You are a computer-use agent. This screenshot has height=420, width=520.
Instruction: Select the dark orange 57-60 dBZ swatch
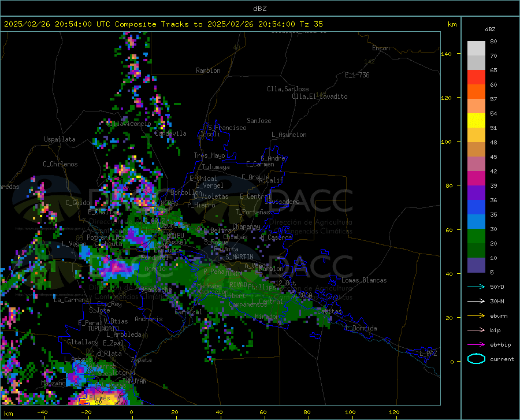pos(476,92)
